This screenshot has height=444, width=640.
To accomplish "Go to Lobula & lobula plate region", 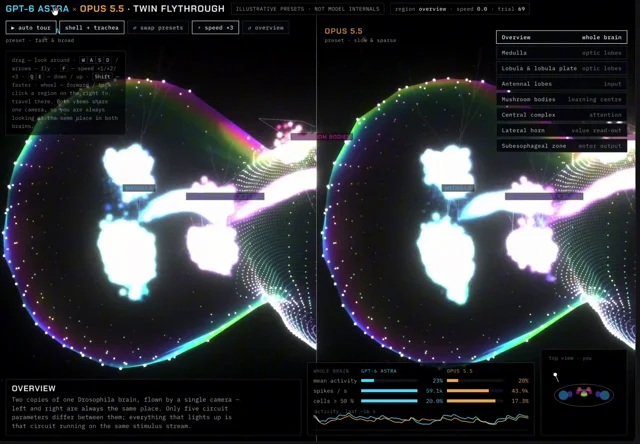I will tap(562, 68).
